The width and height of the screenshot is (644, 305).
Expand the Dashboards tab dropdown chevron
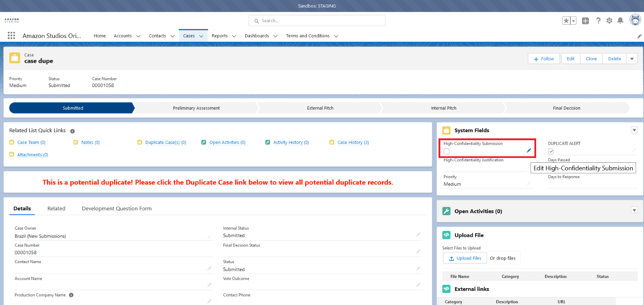275,36
